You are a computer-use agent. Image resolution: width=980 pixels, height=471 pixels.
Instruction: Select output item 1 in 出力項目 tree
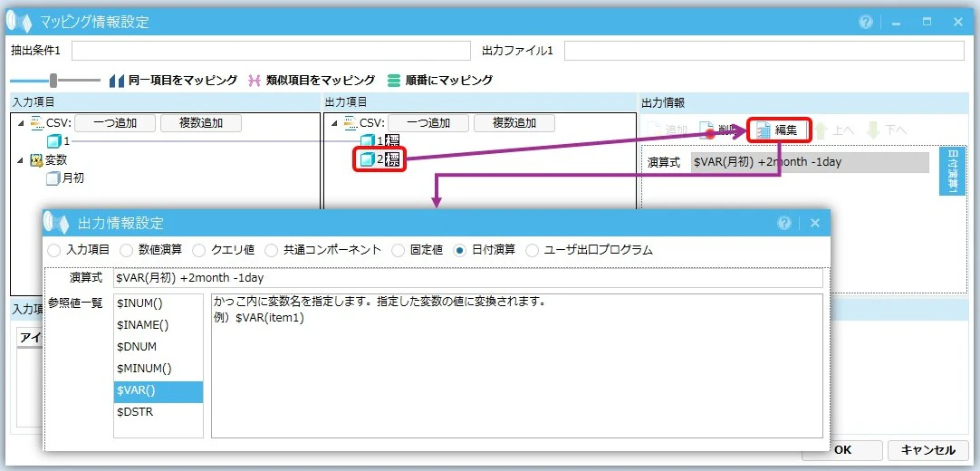[380, 141]
